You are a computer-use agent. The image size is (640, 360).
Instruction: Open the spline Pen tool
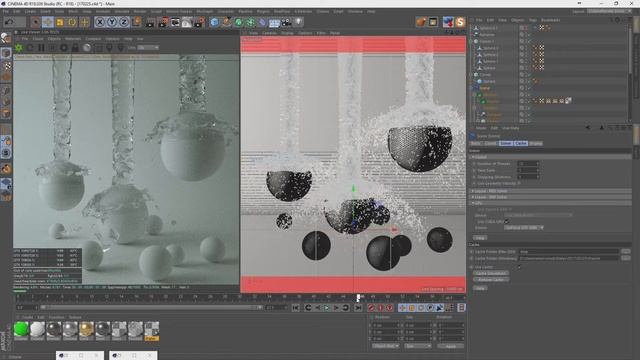point(227,22)
